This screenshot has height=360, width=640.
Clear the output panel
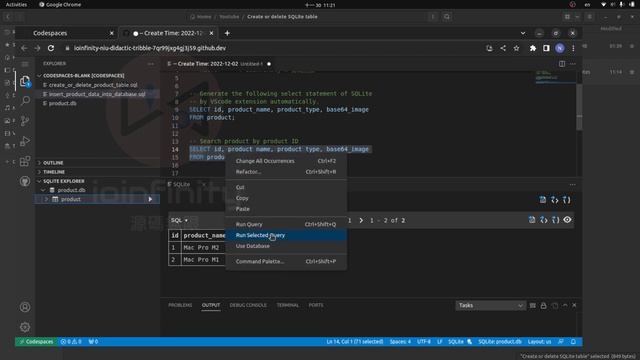tap(533, 305)
